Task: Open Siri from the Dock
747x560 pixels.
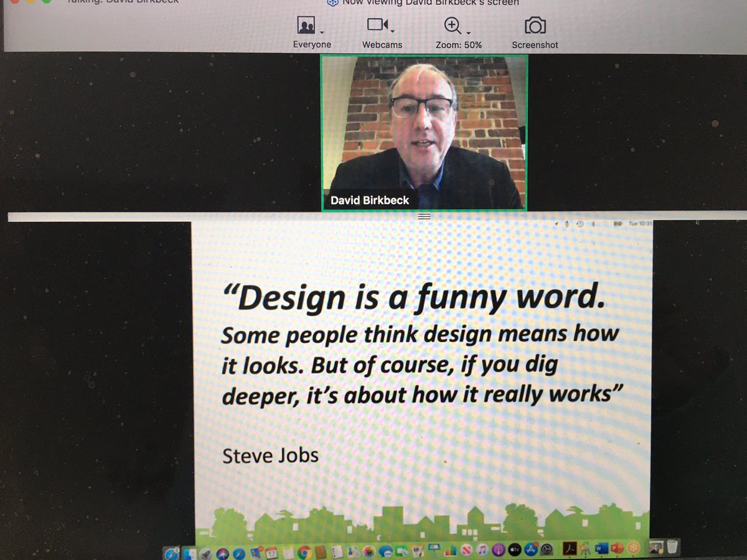Action: click(222, 553)
